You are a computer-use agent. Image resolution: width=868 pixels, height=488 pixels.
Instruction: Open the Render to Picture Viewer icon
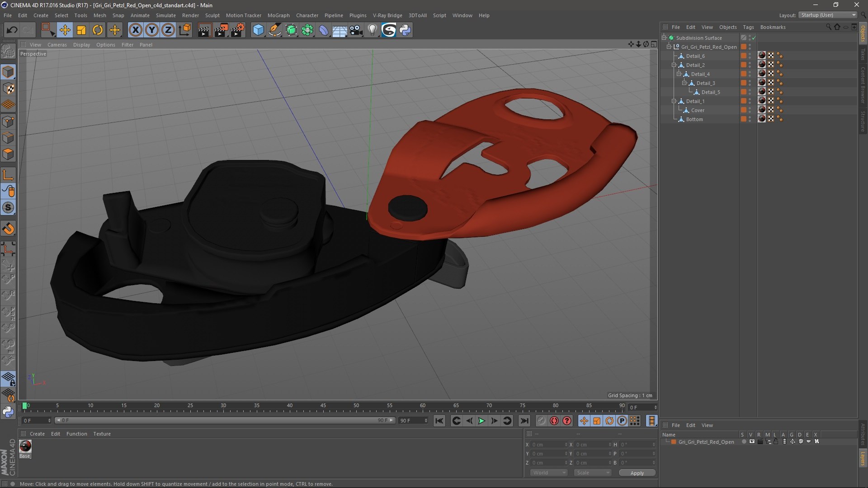[221, 30]
